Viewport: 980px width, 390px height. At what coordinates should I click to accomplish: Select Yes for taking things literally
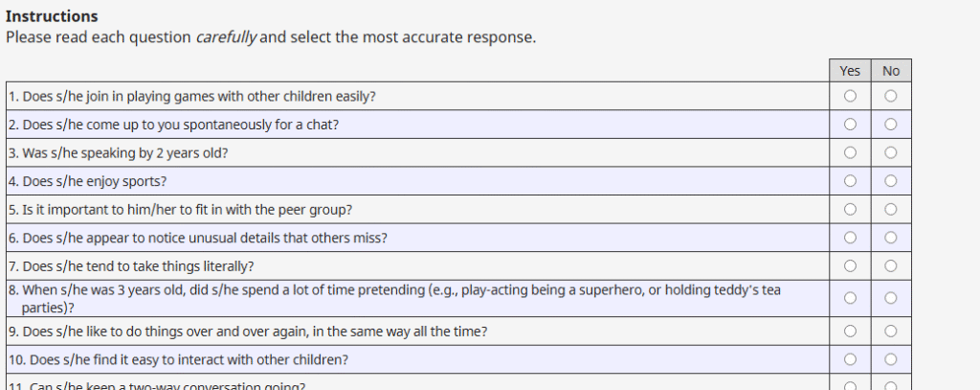849,265
